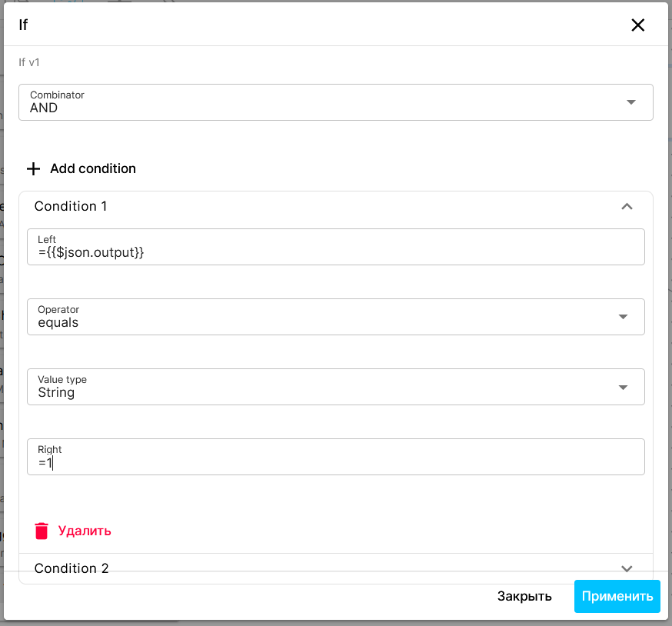Click the Удалить delete link
The height and width of the screenshot is (626, 672).
pyautogui.click(x=85, y=531)
